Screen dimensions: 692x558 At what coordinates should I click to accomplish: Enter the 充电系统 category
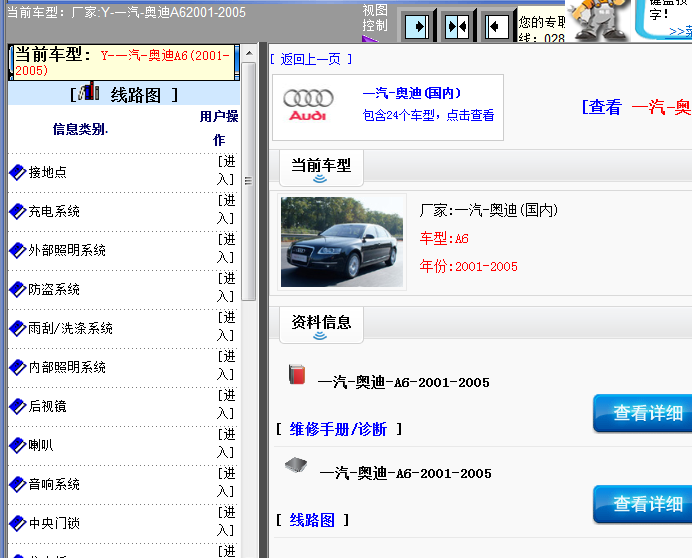pos(226,209)
